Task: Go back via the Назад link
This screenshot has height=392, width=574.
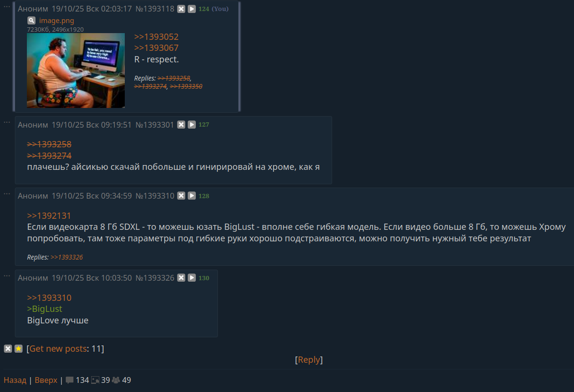Action: pos(15,380)
